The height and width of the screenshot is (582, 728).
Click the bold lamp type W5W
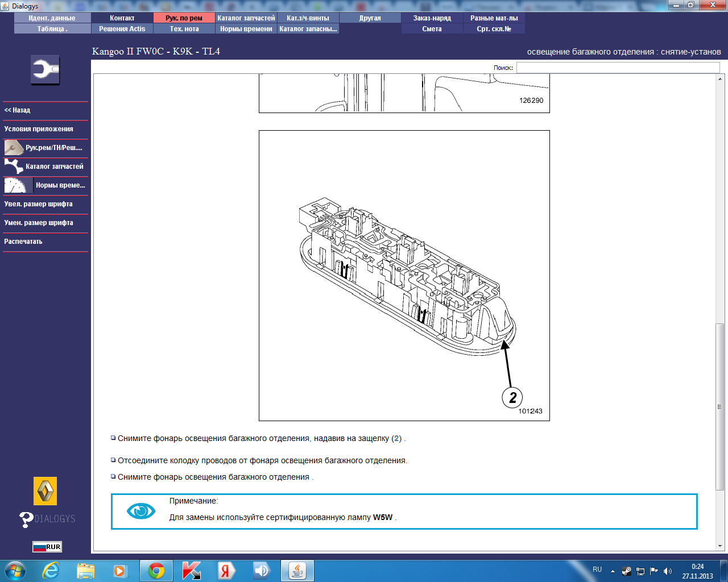pyautogui.click(x=383, y=518)
